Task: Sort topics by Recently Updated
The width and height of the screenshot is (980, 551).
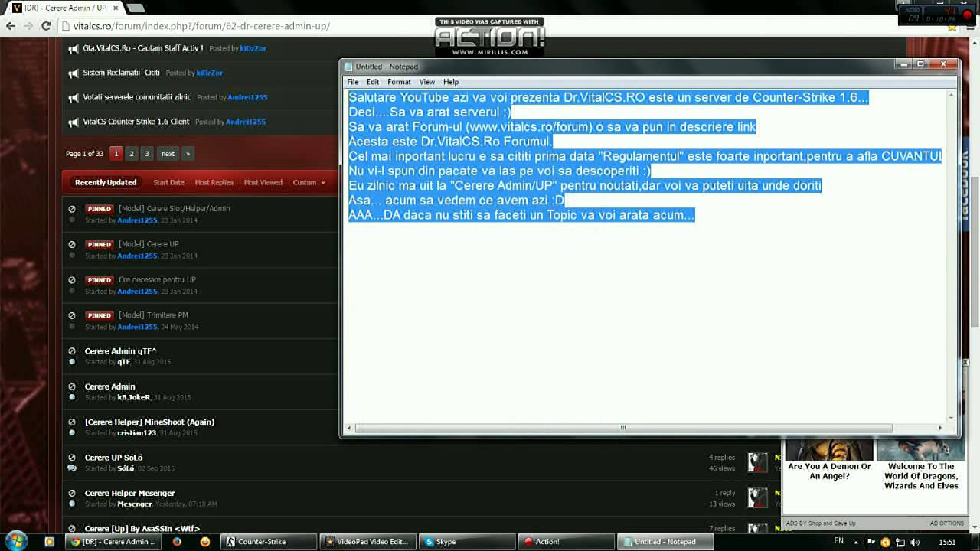Action: point(106,182)
